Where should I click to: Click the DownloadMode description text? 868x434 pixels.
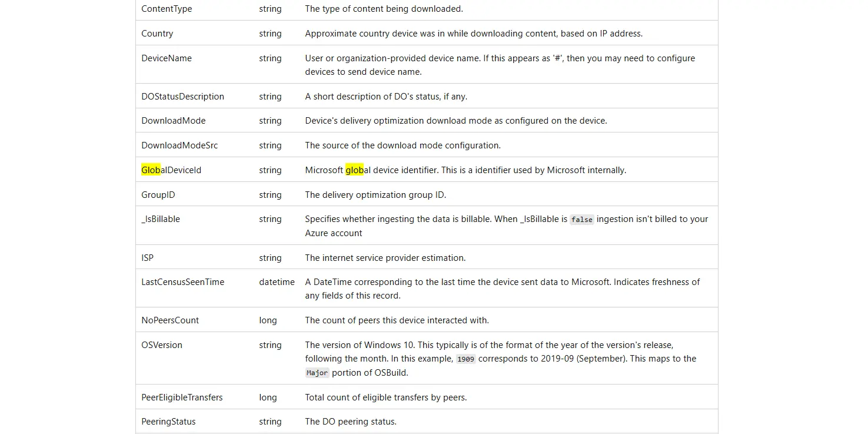pos(456,121)
